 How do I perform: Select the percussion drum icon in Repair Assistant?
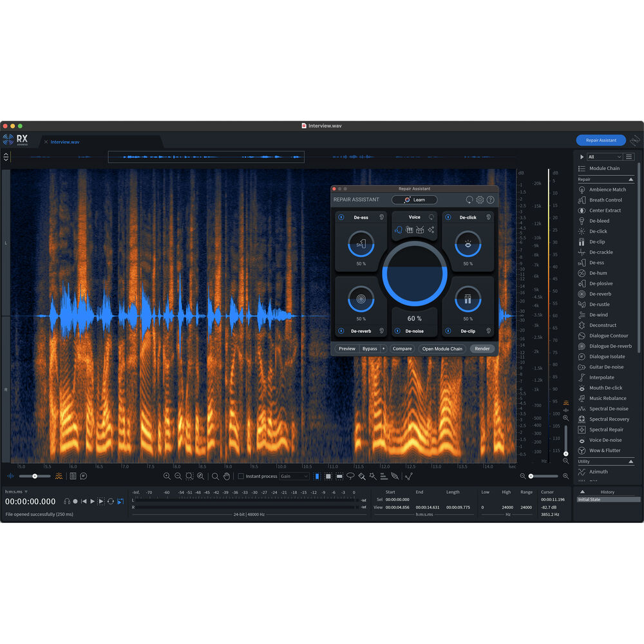point(420,230)
